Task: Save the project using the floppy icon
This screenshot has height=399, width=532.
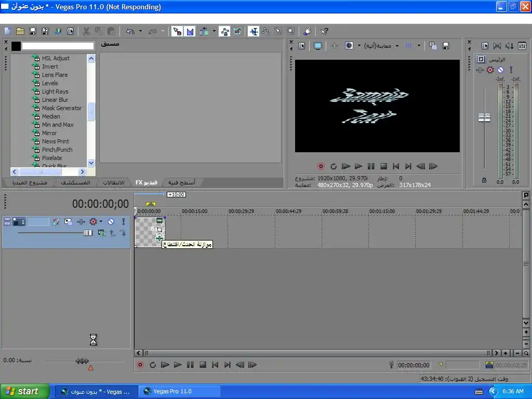Action: 33,31
